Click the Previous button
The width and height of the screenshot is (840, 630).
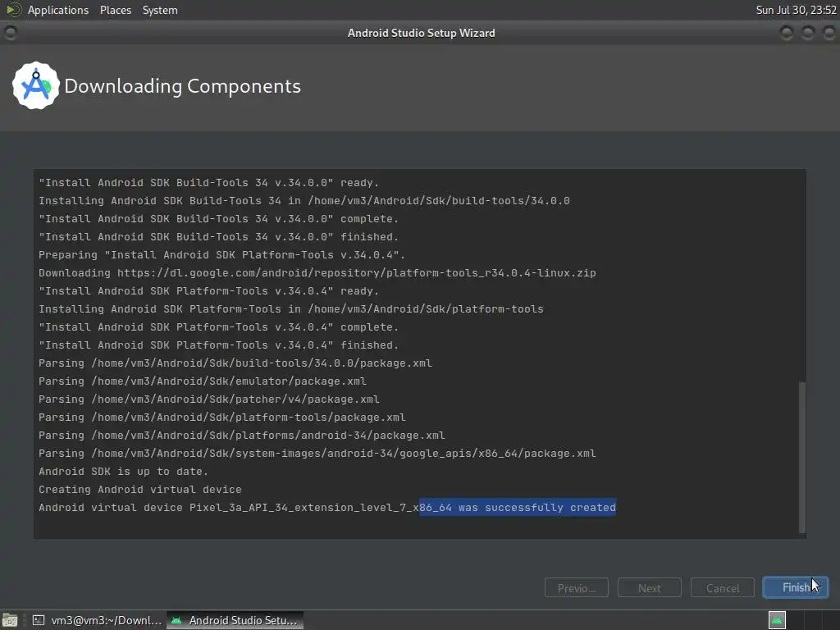coord(577,587)
